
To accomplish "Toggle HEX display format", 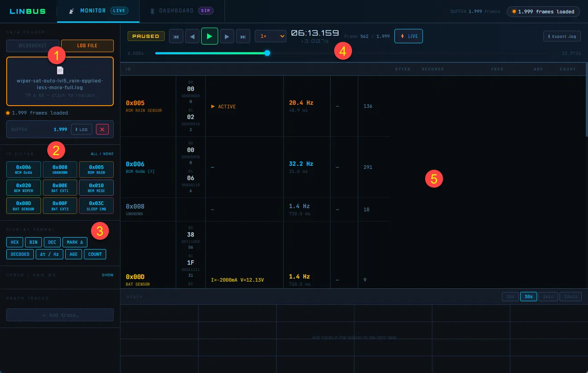I will (15, 242).
